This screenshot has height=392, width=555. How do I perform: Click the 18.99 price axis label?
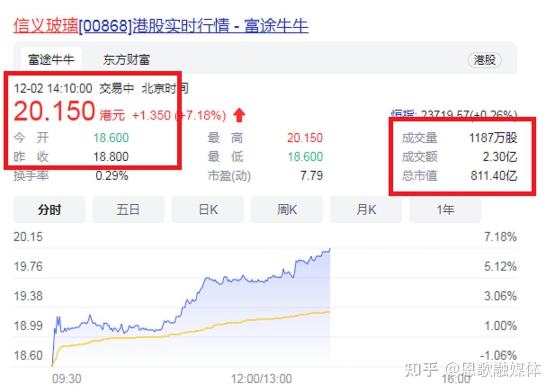coord(28,325)
